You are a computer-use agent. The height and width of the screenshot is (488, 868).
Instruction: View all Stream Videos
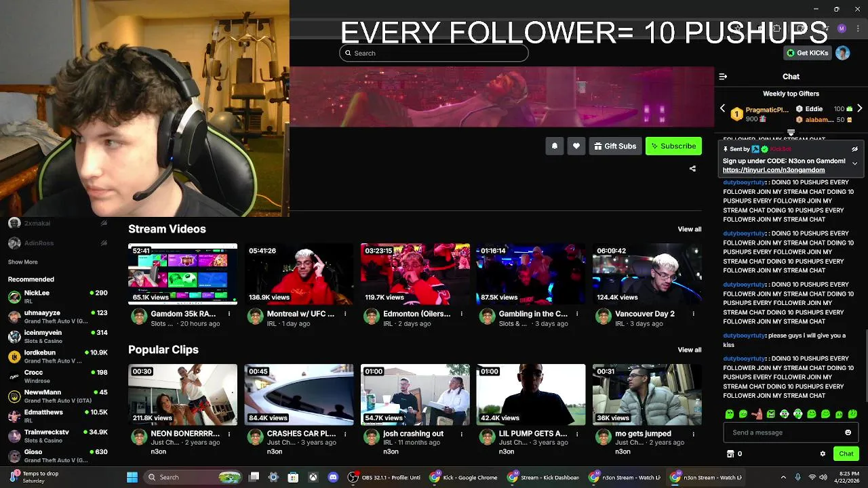(x=690, y=229)
